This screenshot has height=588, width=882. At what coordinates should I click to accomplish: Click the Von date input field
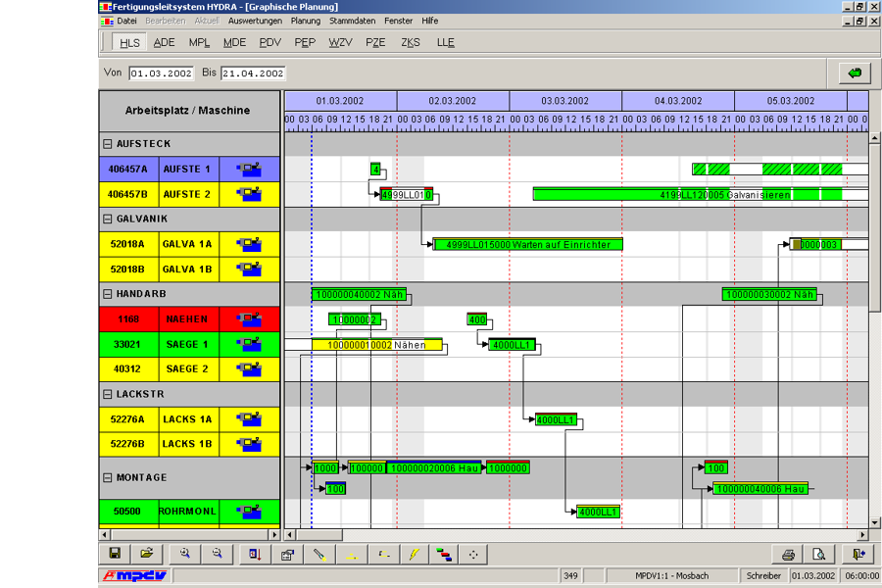tap(162, 73)
